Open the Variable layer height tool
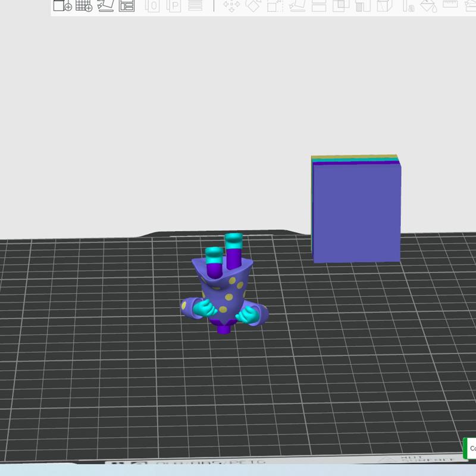Screen dimensions: 476x476 click(195, 5)
